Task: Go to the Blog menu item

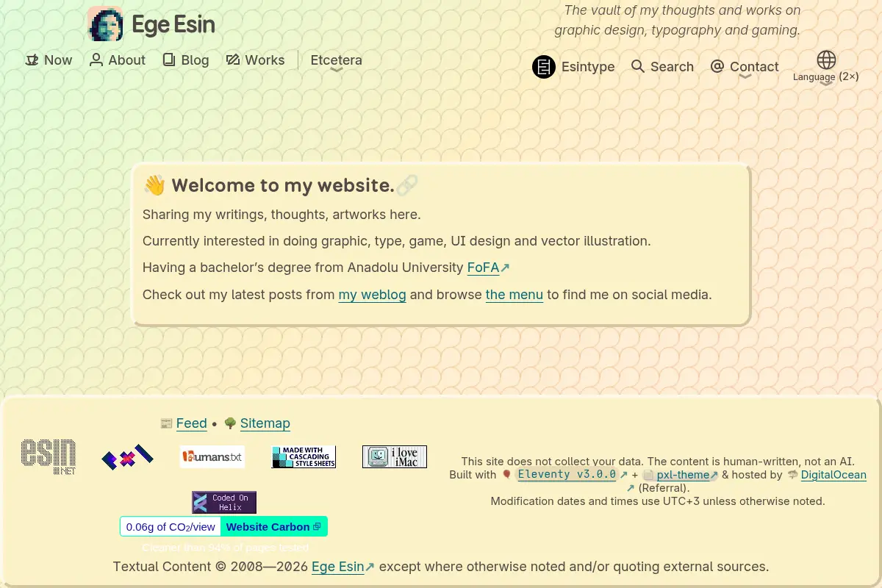Action: coord(186,60)
